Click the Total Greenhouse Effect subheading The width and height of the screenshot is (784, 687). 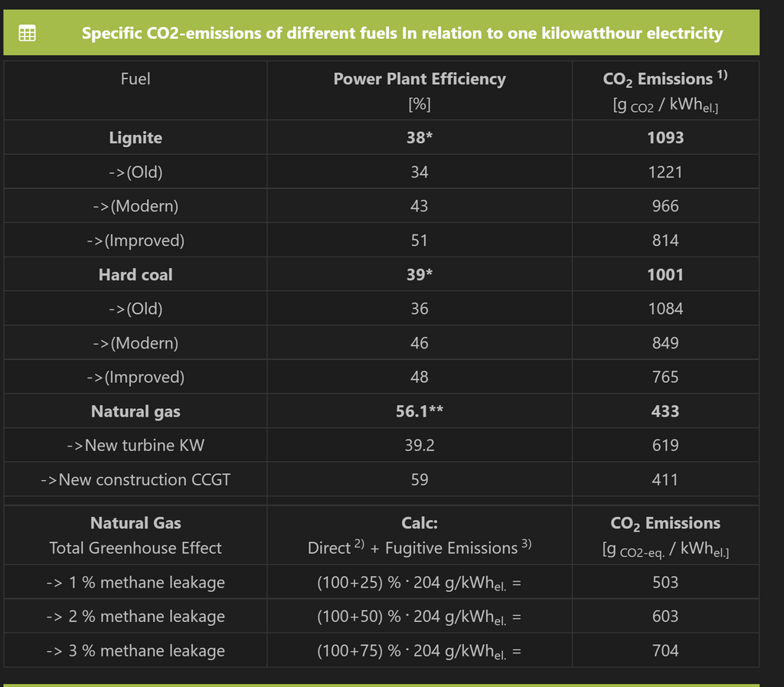(x=136, y=548)
